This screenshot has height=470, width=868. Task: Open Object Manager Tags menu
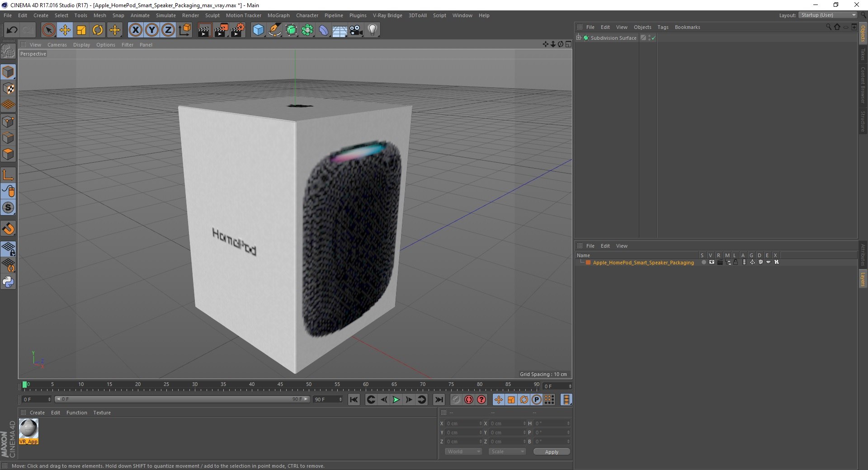click(x=663, y=27)
